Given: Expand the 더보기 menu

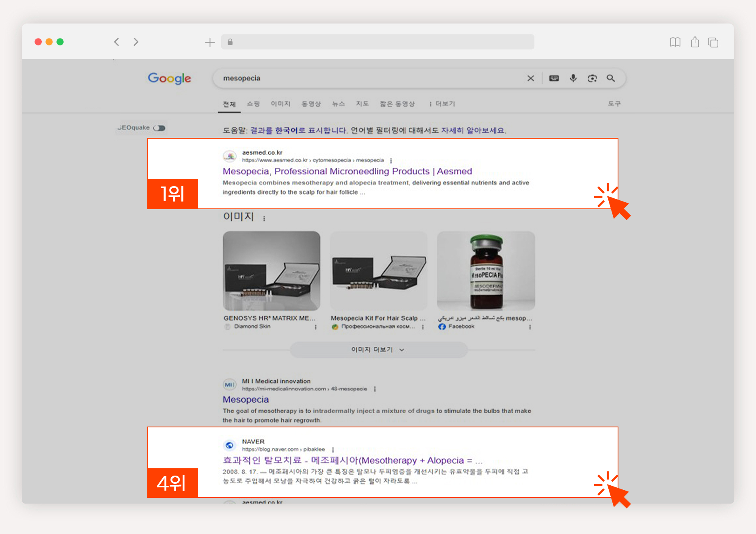Looking at the screenshot, I should pyautogui.click(x=442, y=104).
